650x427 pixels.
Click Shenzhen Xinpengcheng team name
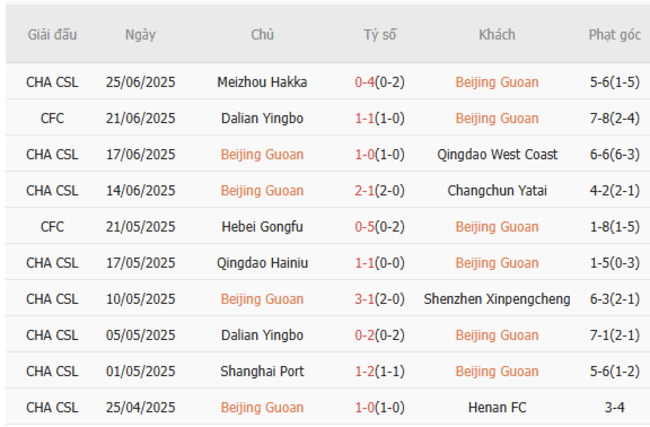497,299
